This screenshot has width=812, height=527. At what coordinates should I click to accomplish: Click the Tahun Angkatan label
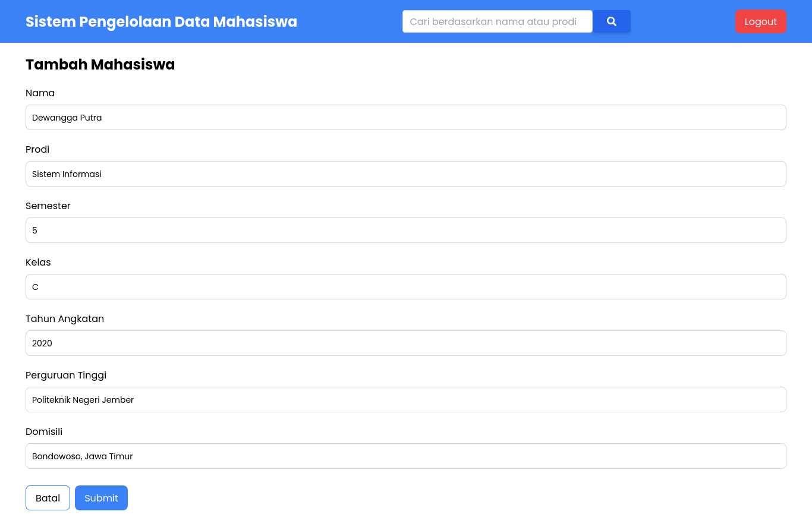(x=65, y=318)
